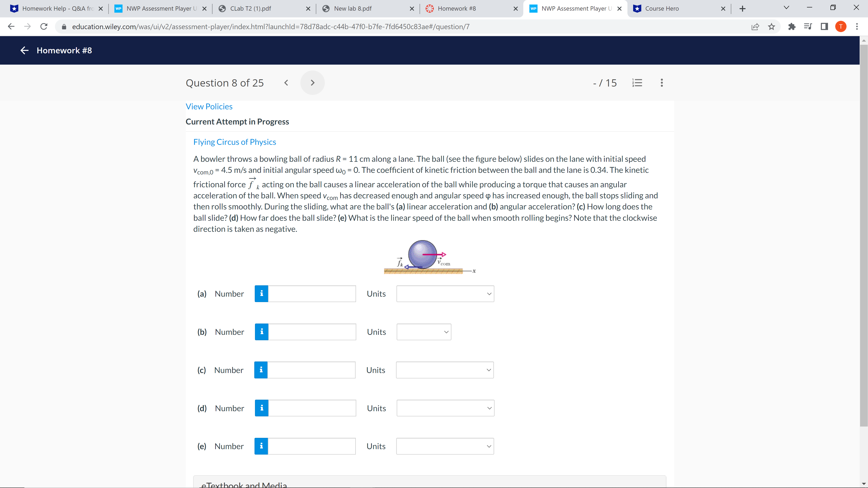The image size is (868, 488).
Task: Open Chrome's extensions puzzle icon
Action: click(x=792, y=27)
